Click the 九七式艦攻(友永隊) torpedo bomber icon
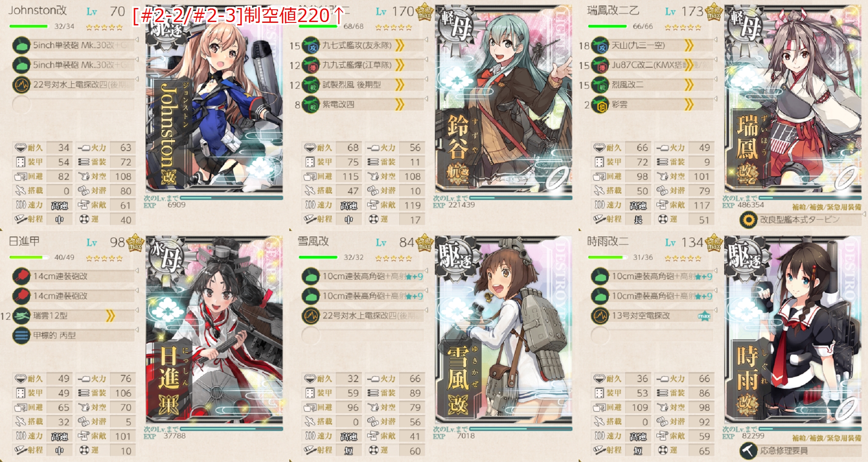This screenshot has width=868, height=462. (x=310, y=45)
